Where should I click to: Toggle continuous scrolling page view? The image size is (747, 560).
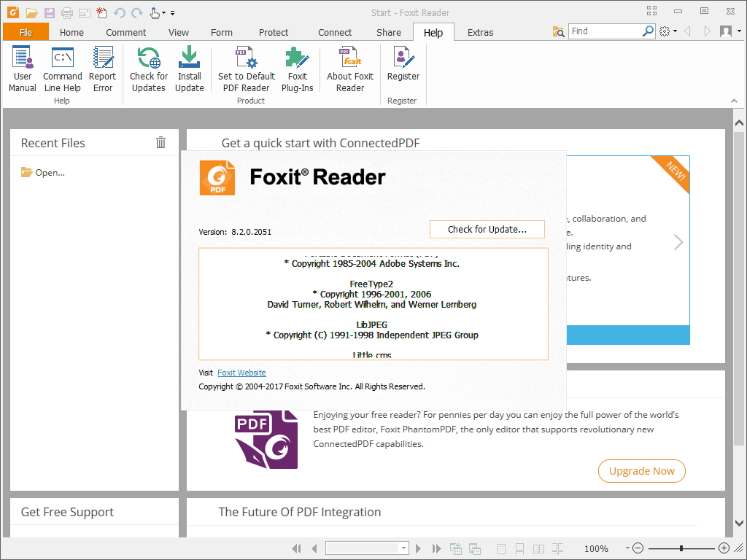click(x=519, y=548)
